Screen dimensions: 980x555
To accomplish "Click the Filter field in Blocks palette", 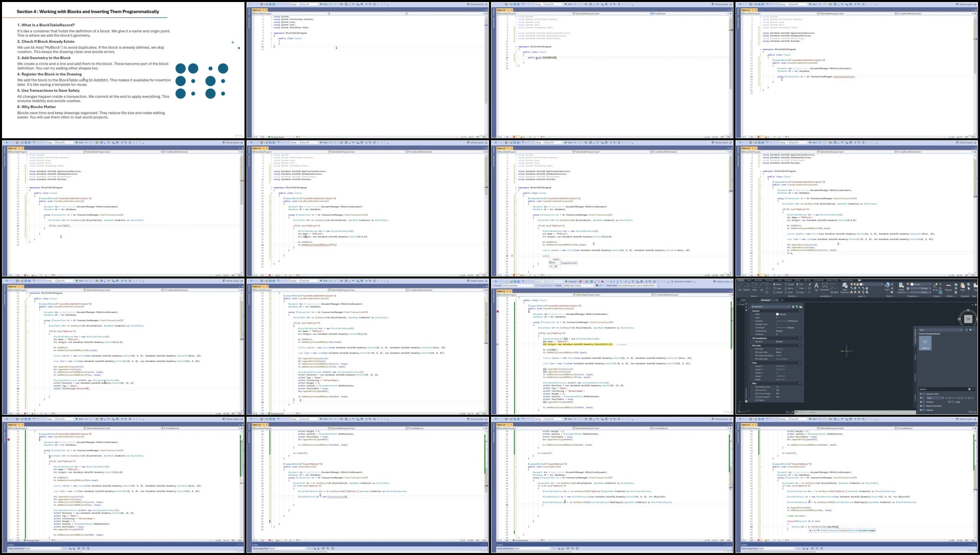I will click(941, 330).
